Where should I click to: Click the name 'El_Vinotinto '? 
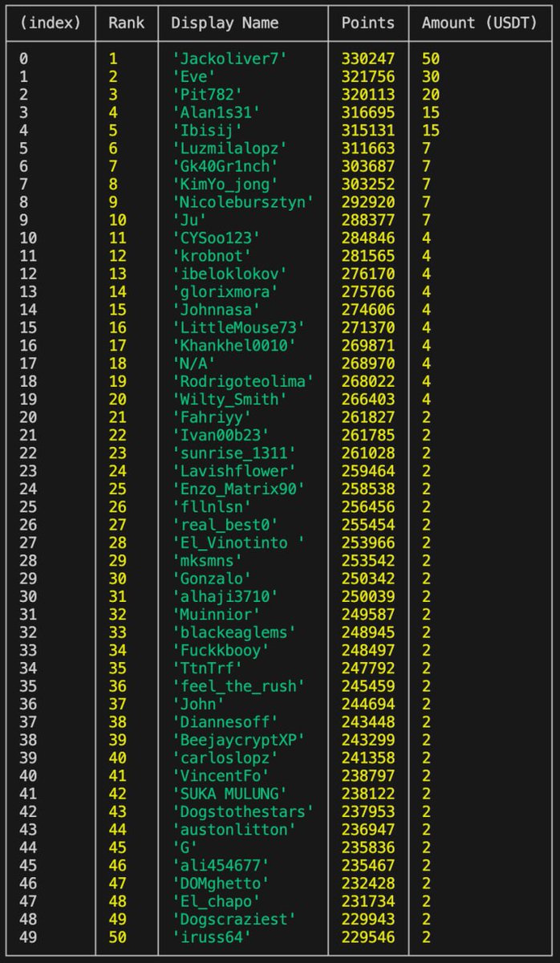238,542
